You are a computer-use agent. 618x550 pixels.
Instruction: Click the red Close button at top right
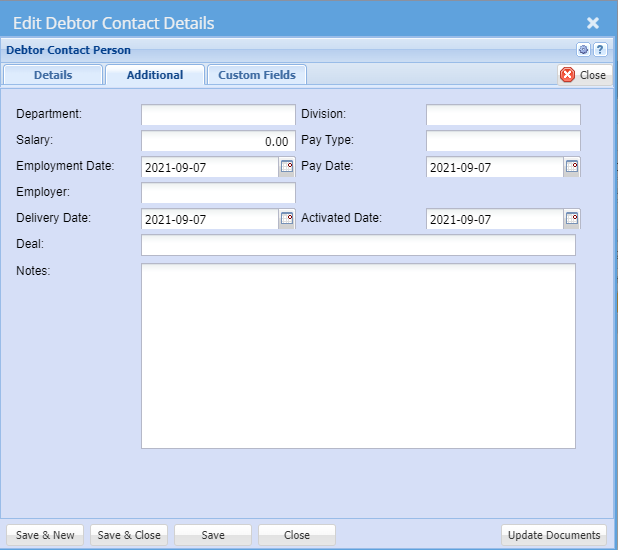point(584,75)
